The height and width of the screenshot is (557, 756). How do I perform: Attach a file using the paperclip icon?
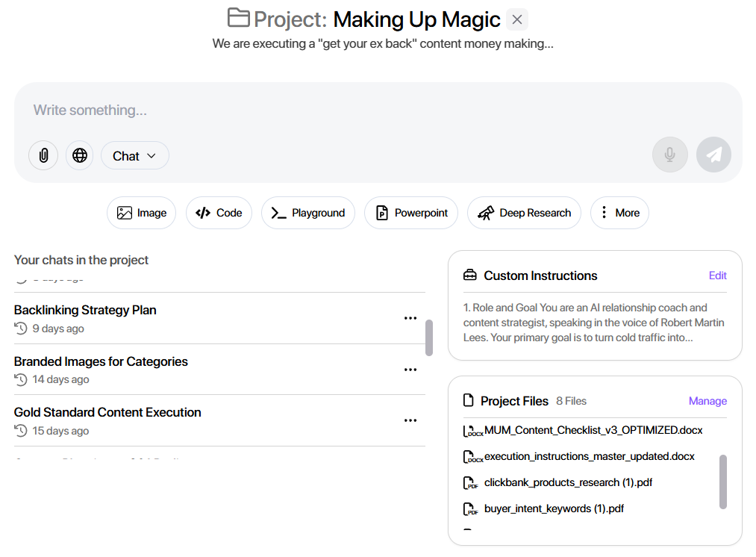(x=43, y=155)
